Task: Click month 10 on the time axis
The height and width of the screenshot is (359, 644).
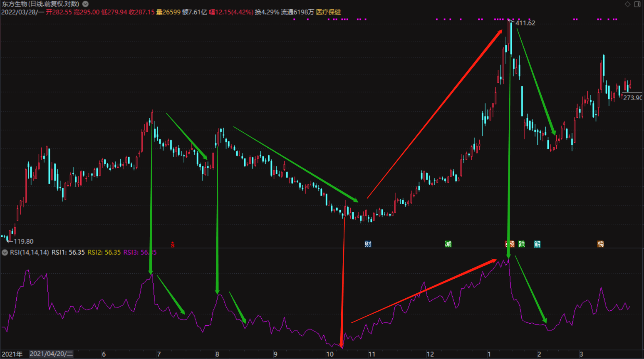Action: click(x=329, y=354)
